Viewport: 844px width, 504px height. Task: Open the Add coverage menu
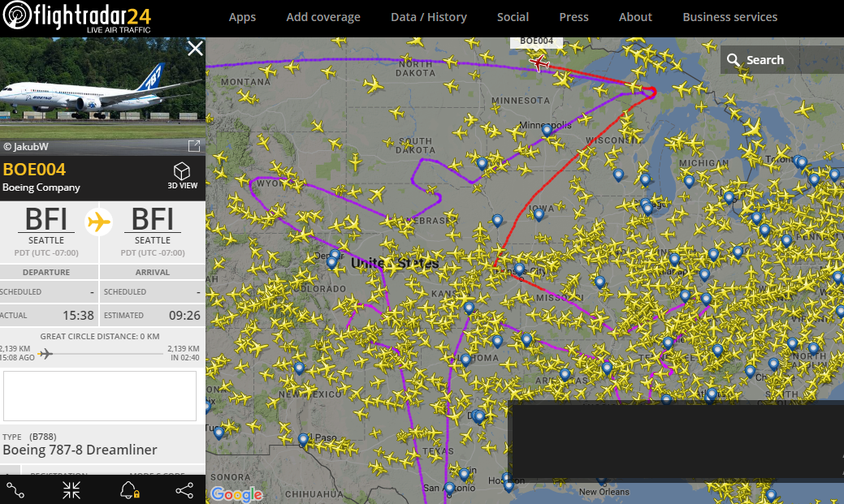[323, 17]
